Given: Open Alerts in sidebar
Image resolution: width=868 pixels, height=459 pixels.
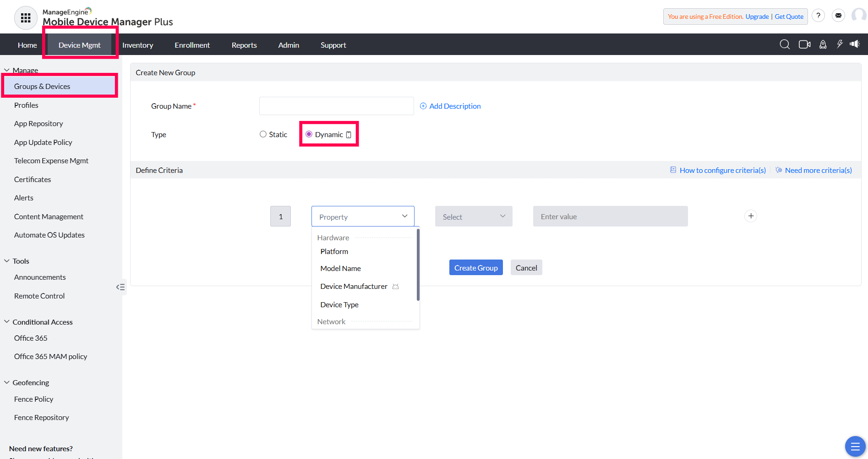Looking at the screenshot, I should tap(24, 198).
